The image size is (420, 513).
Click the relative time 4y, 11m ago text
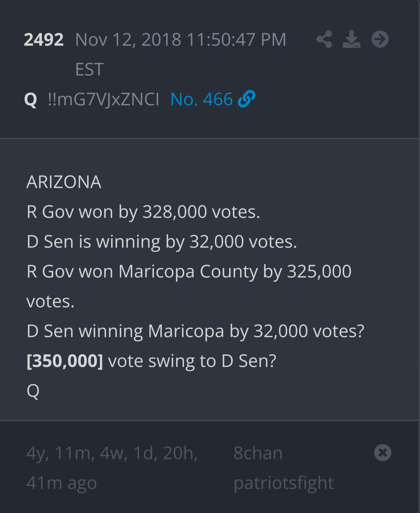112,467
